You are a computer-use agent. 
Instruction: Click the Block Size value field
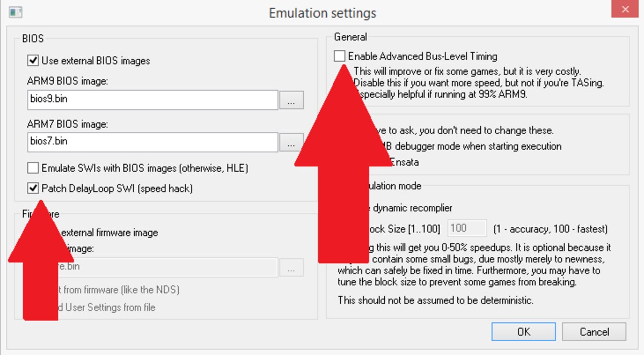467,228
